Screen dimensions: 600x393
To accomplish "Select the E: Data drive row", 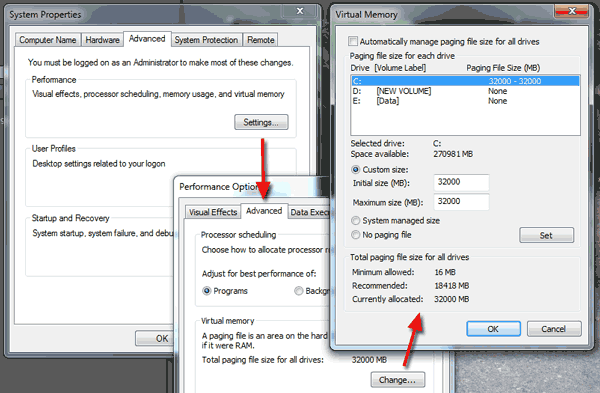I will click(465, 101).
